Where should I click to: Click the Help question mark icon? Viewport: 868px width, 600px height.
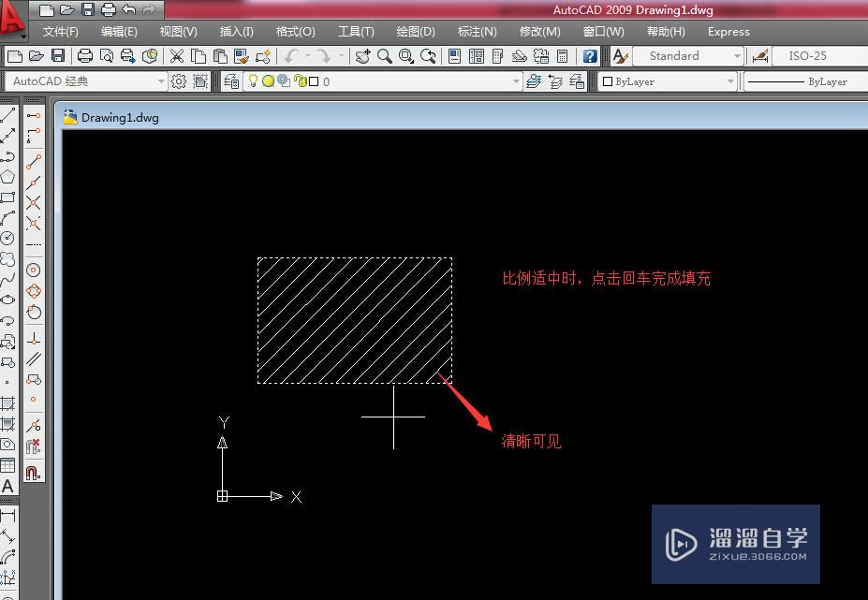[590, 56]
